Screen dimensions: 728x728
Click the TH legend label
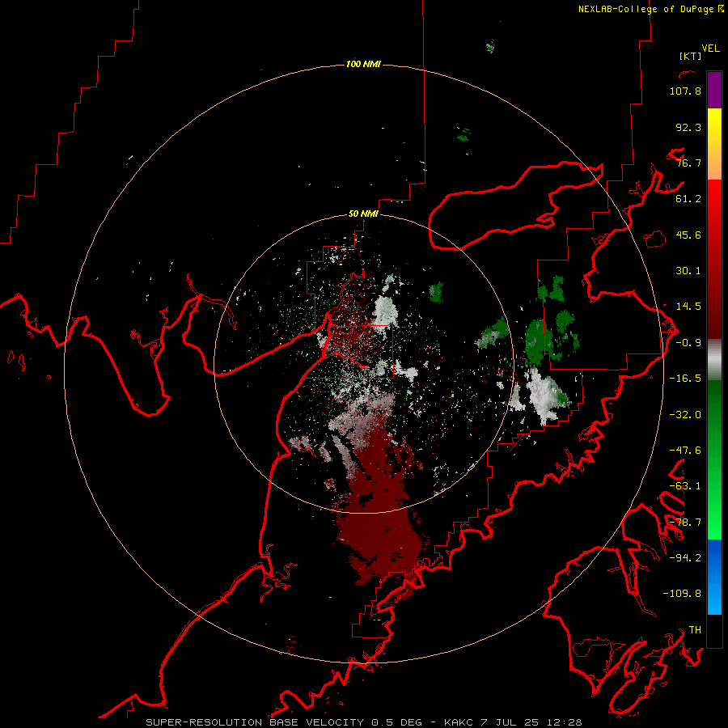point(695,629)
